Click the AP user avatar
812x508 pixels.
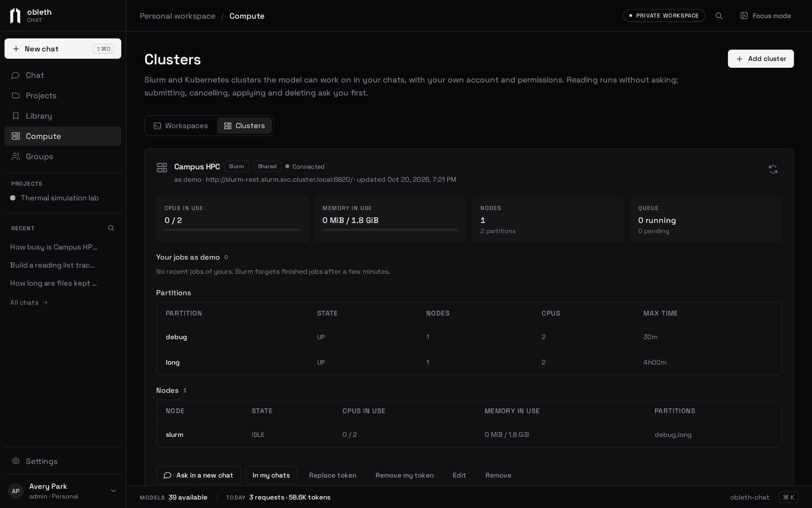tap(16, 491)
